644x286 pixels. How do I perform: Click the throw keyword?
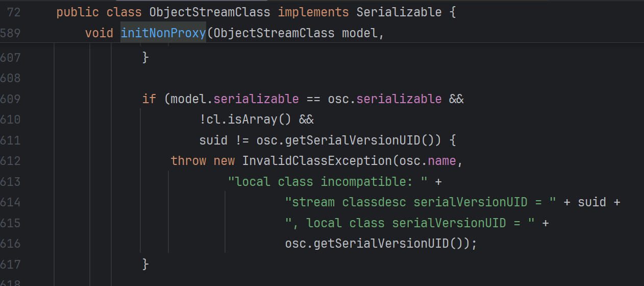[188, 161]
